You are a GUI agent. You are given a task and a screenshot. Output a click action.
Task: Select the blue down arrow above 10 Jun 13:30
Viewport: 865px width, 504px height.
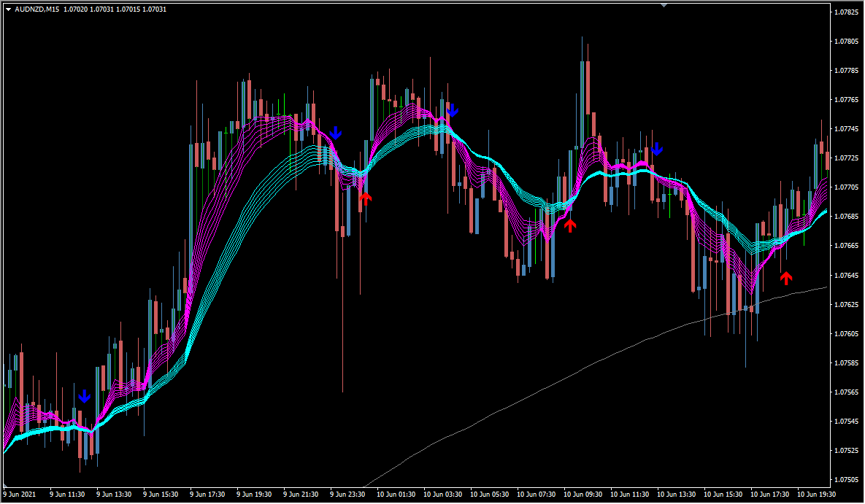(656, 150)
